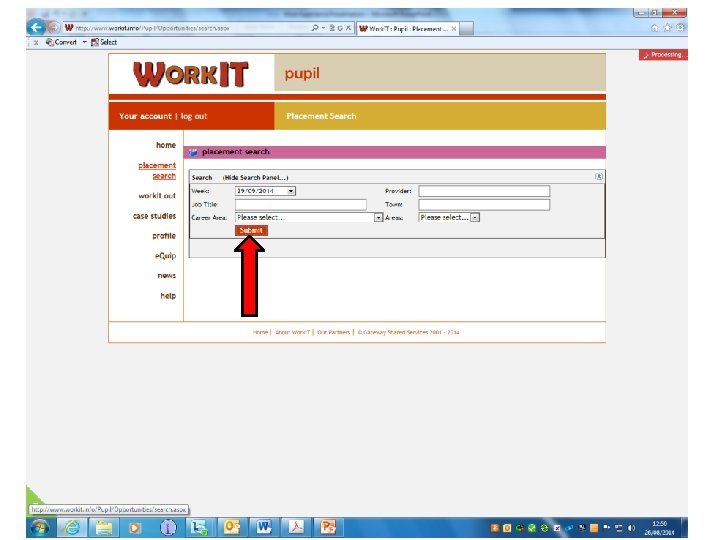
Task: Open placement search in the sidebar
Action: point(157,170)
